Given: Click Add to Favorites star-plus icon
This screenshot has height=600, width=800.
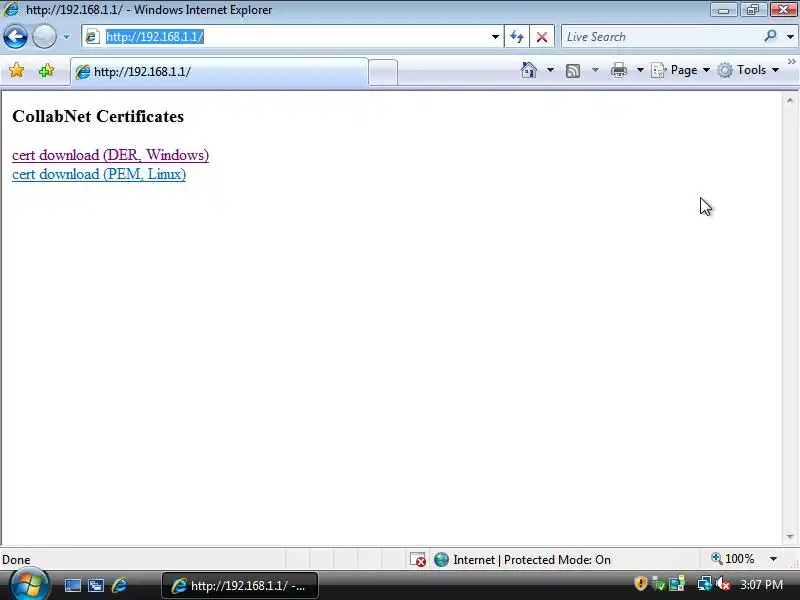Looking at the screenshot, I should click(x=46, y=70).
